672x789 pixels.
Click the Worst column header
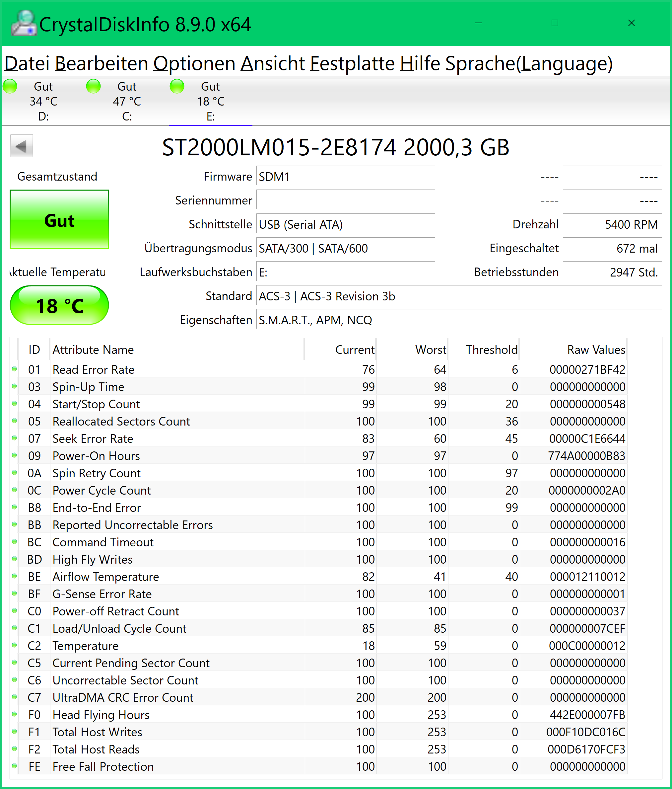[x=412, y=349]
